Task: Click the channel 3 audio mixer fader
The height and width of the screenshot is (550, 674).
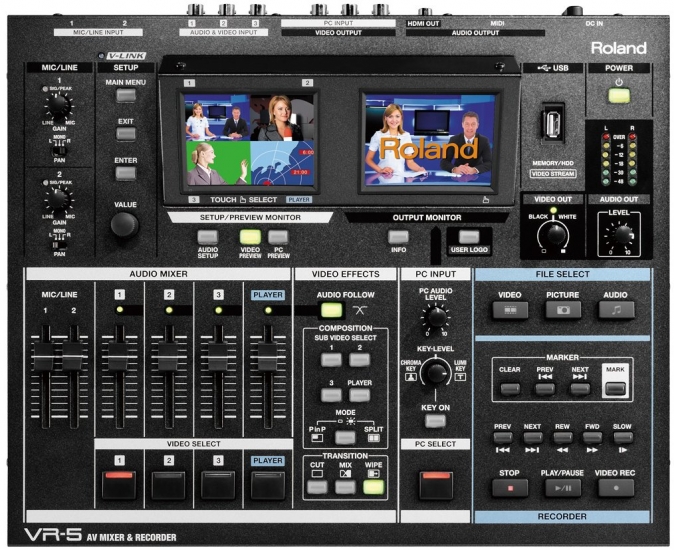Action: [218, 356]
